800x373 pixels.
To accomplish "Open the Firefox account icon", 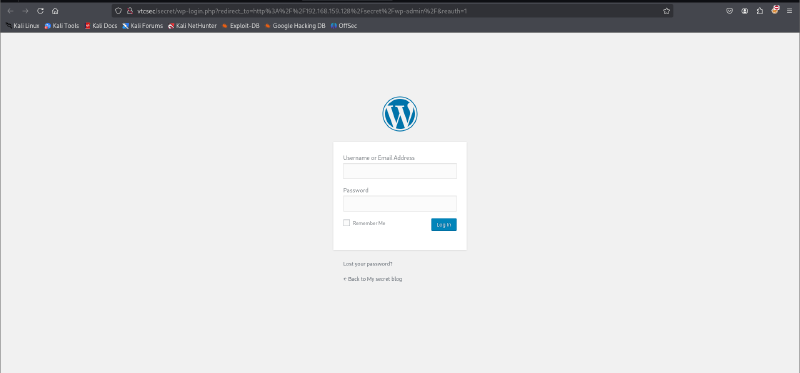I will pyautogui.click(x=745, y=11).
